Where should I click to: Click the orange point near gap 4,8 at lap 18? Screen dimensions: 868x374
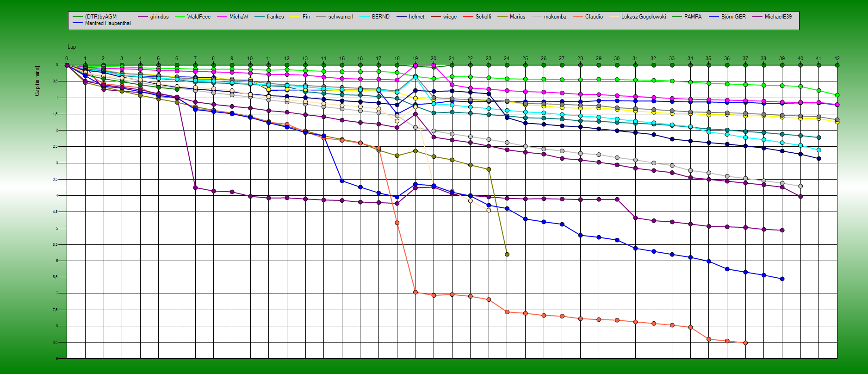(397, 223)
